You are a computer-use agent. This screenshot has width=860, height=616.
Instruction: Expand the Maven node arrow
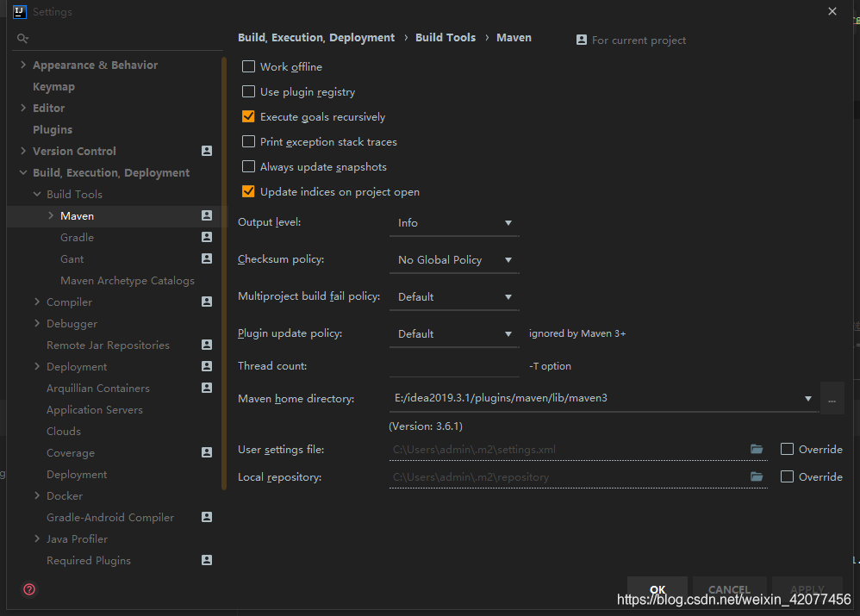51,215
